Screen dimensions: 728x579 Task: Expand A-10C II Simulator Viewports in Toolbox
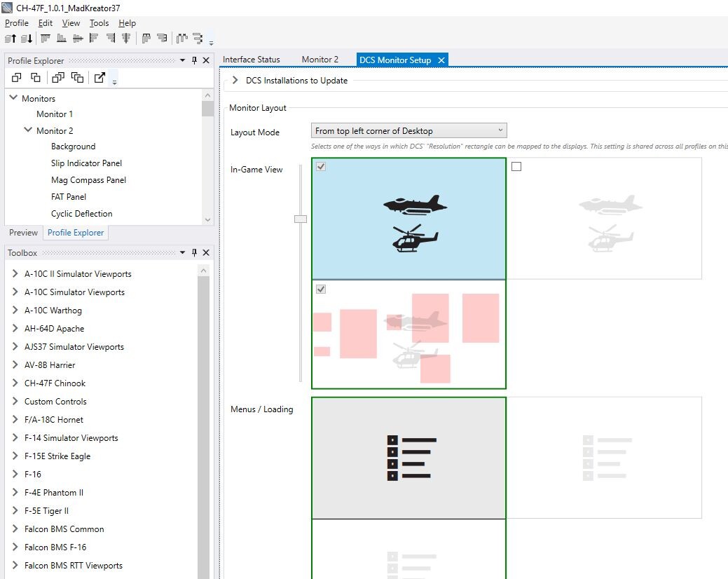point(15,273)
